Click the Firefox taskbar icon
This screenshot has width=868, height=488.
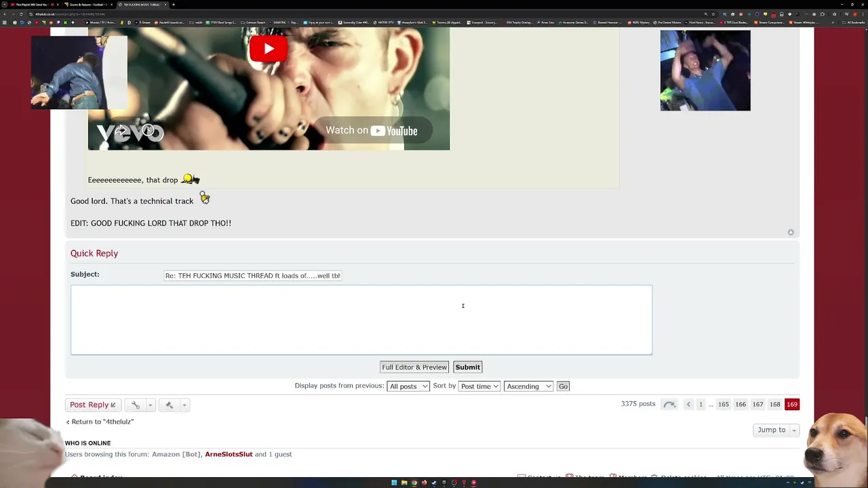tap(425, 483)
